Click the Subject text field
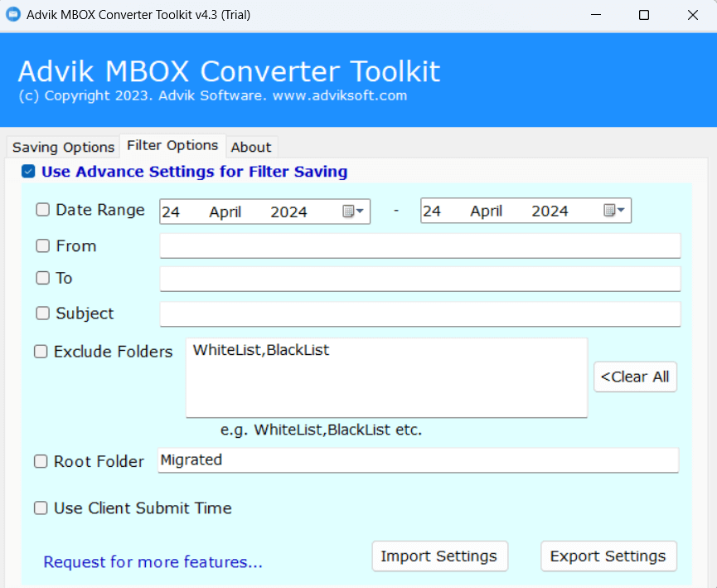The width and height of the screenshot is (717, 588). pyautogui.click(x=420, y=314)
